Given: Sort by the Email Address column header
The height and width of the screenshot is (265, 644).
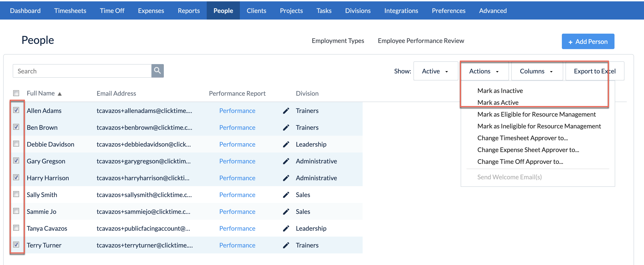Looking at the screenshot, I should click(116, 93).
